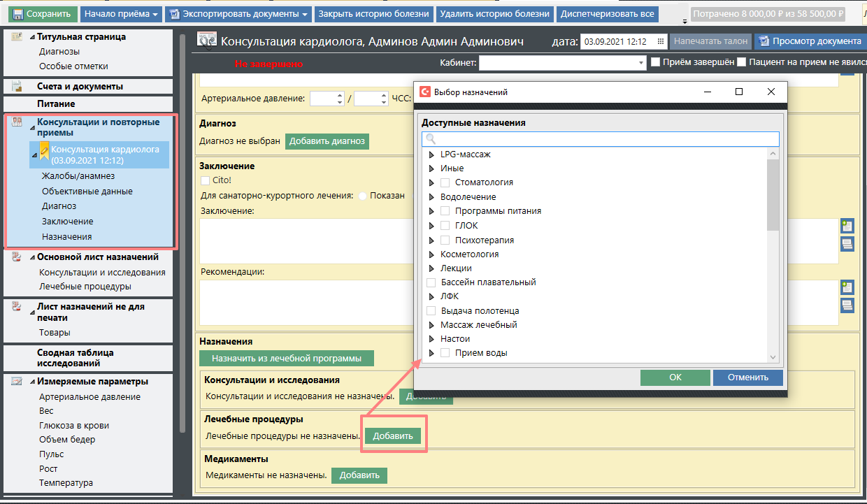Click the Сохранить save button
867x504 pixels.
[x=41, y=14]
